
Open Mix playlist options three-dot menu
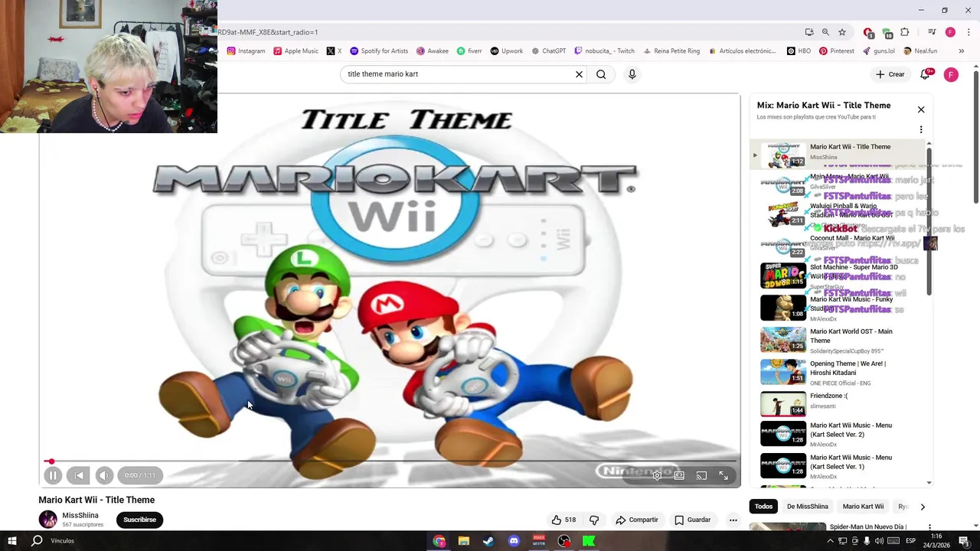921,129
